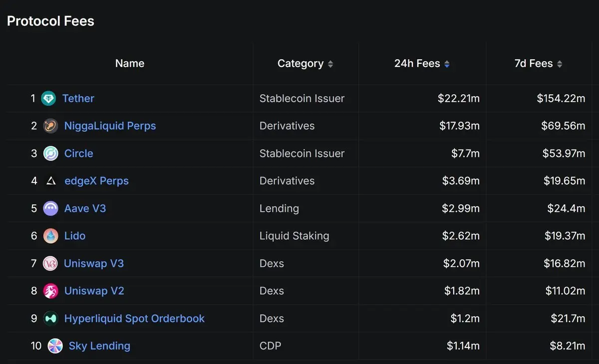Click the Hyperliquid Spot Orderbook icon
This screenshot has width=599, height=364.
pos(50,318)
